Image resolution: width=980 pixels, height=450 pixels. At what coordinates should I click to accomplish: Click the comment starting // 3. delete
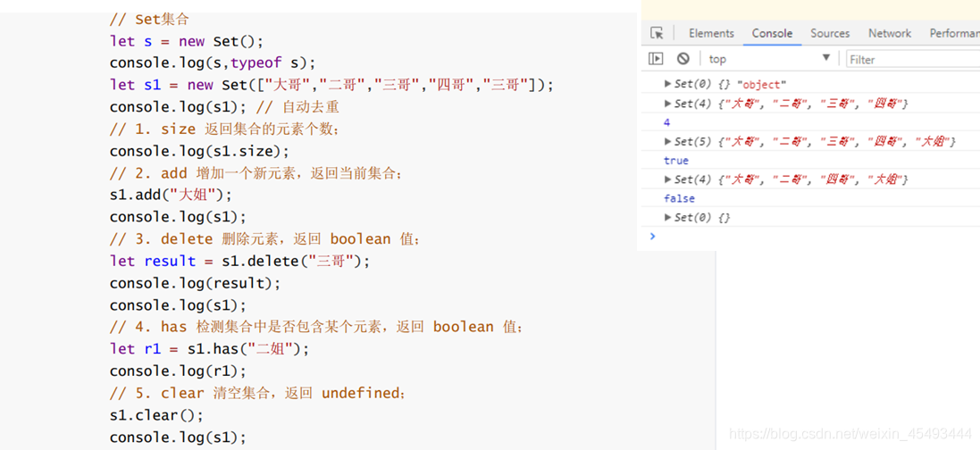(x=265, y=238)
